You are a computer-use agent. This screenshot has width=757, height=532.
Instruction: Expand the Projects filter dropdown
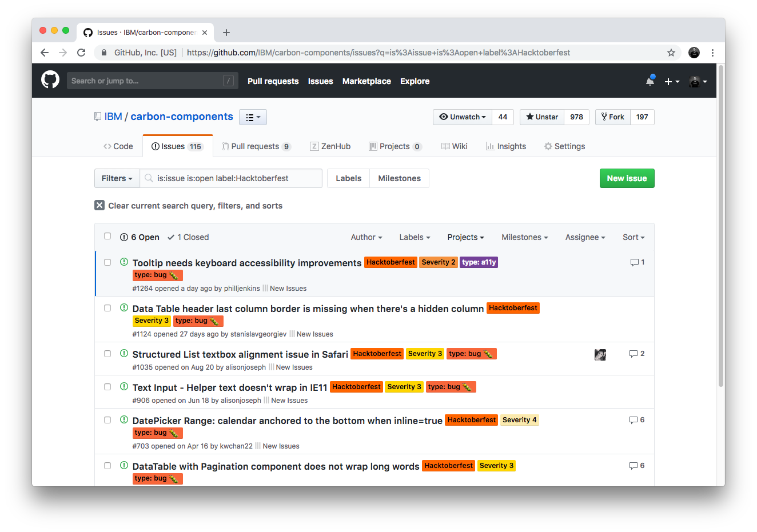pyautogui.click(x=465, y=237)
